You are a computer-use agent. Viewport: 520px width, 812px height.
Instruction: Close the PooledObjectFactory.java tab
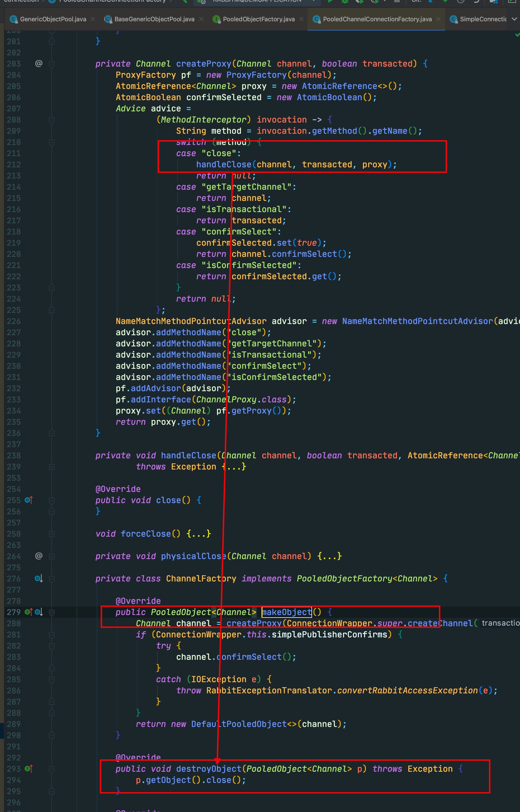302,19
